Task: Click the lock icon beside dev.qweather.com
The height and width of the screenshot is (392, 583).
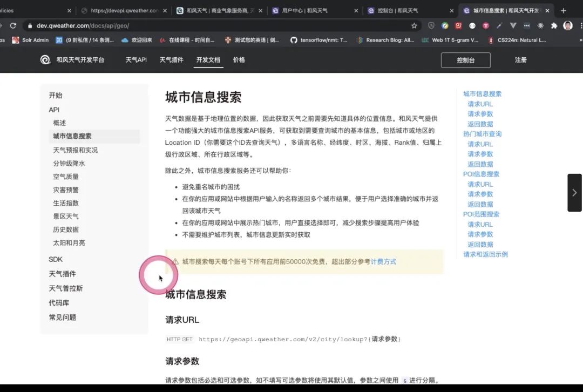Action: pyautogui.click(x=30, y=26)
